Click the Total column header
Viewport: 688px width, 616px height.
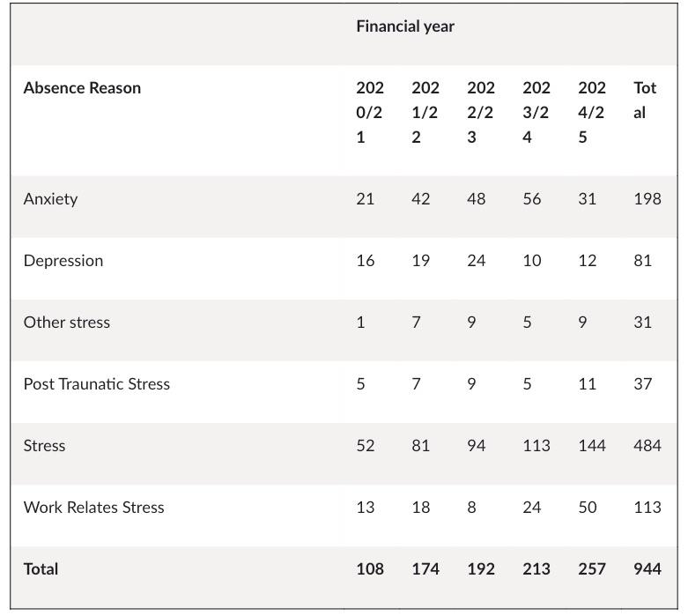(x=645, y=100)
